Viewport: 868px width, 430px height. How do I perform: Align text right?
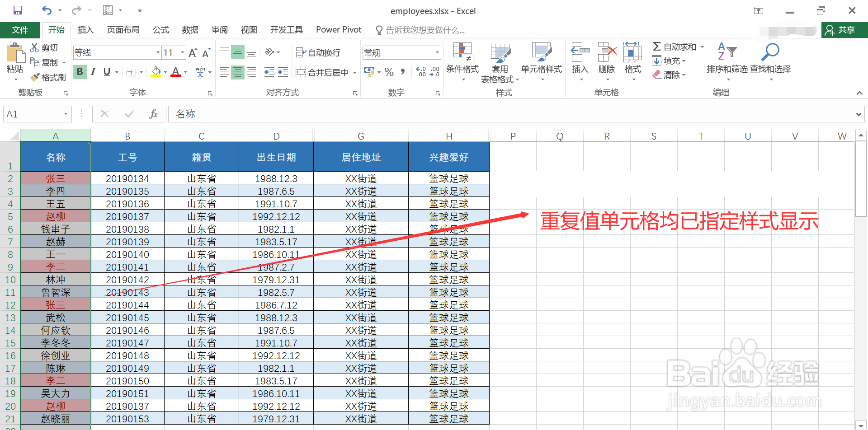coord(252,72)
